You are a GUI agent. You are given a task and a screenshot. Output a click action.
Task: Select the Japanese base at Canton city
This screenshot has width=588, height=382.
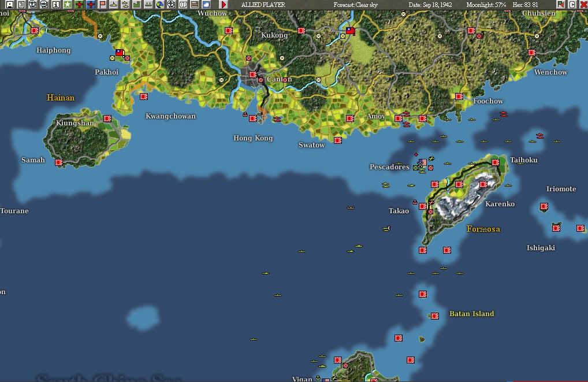pos(253,75)
